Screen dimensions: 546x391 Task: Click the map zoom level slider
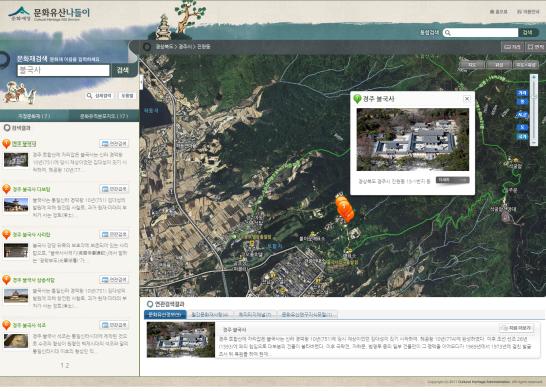point(533,109)
